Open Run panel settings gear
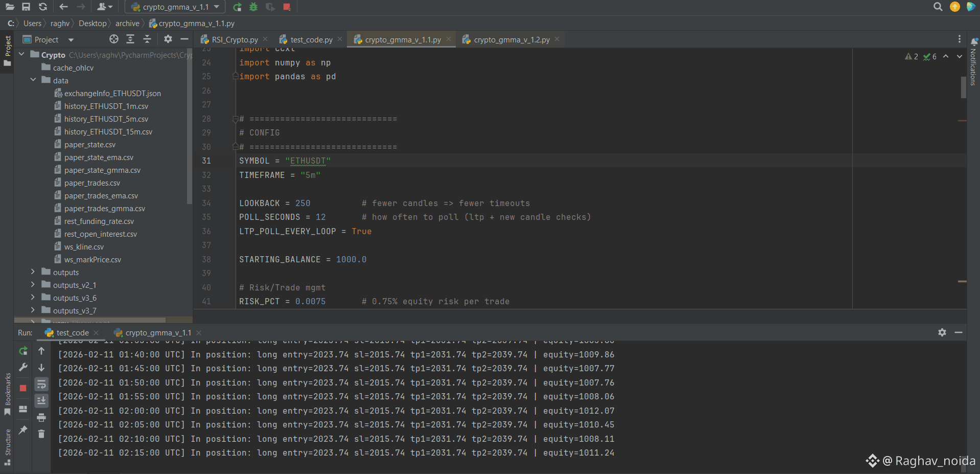Screen dimensions: 980x474 click(942, 332)
